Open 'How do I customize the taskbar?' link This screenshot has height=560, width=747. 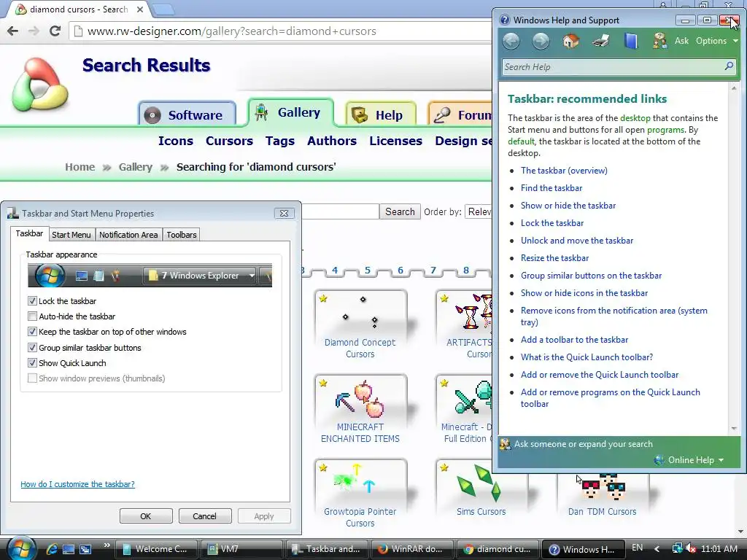click(77, 484)
